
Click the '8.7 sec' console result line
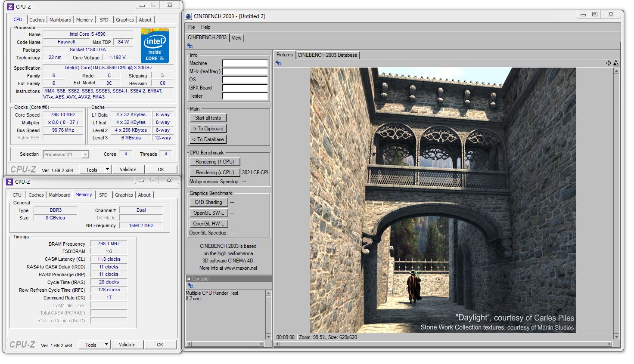tap(193, 299)
